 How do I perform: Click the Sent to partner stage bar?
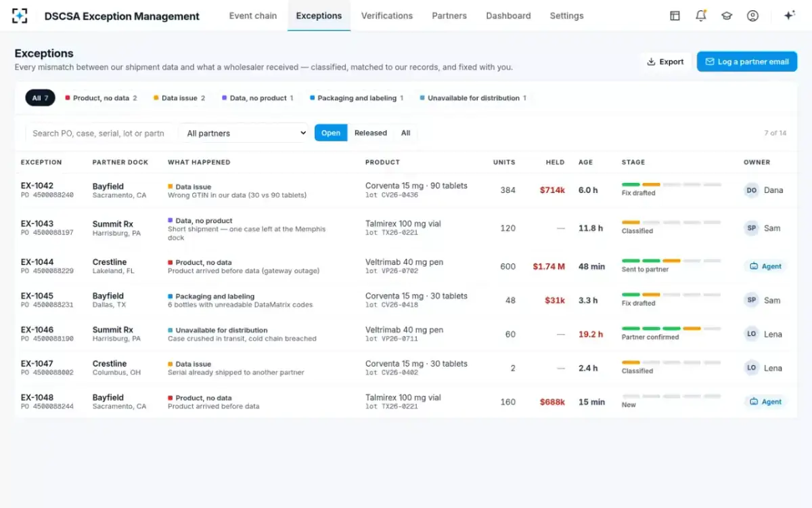[671, 261]
